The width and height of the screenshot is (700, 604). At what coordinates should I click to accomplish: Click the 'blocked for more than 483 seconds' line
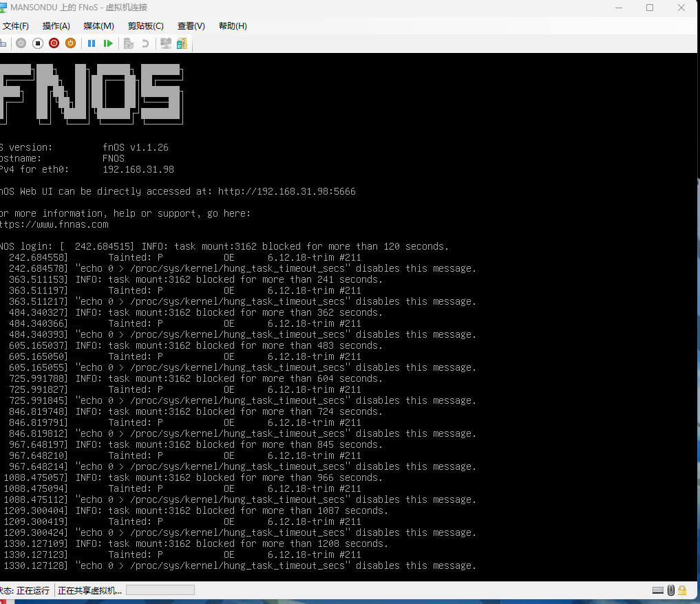pyautogui.click(x=196, y=345)
